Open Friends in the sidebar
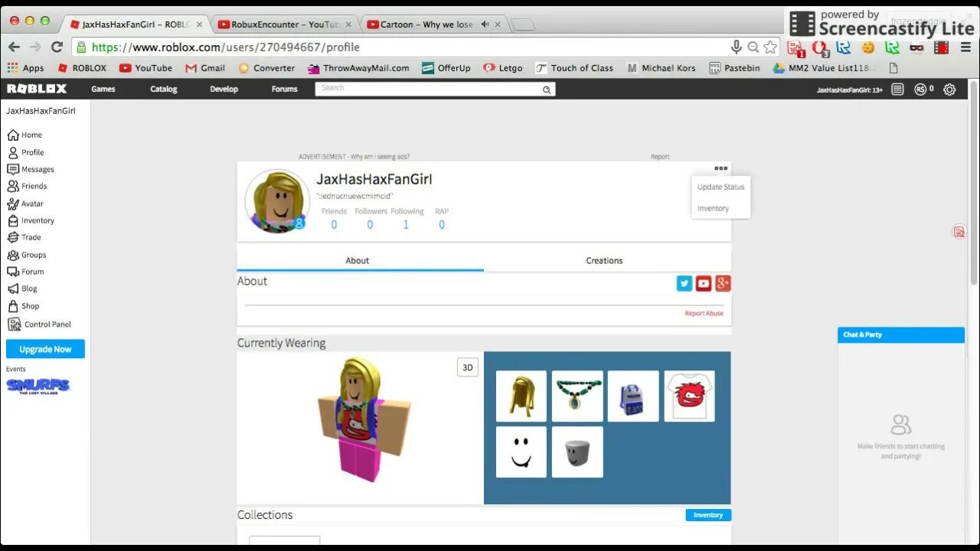 click(x=27, y=186)
